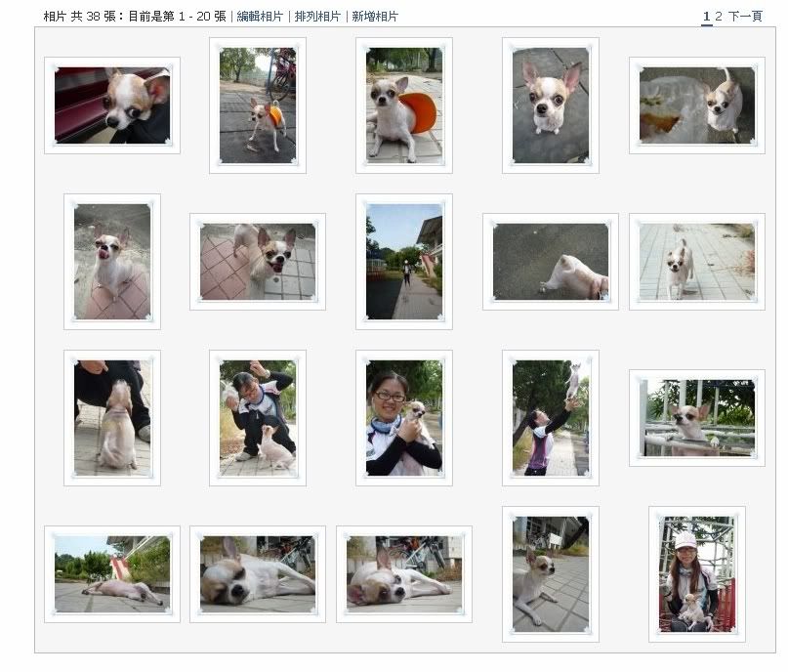Open the 排列相片 link
The image size is (788, 672).
(317, 17)
